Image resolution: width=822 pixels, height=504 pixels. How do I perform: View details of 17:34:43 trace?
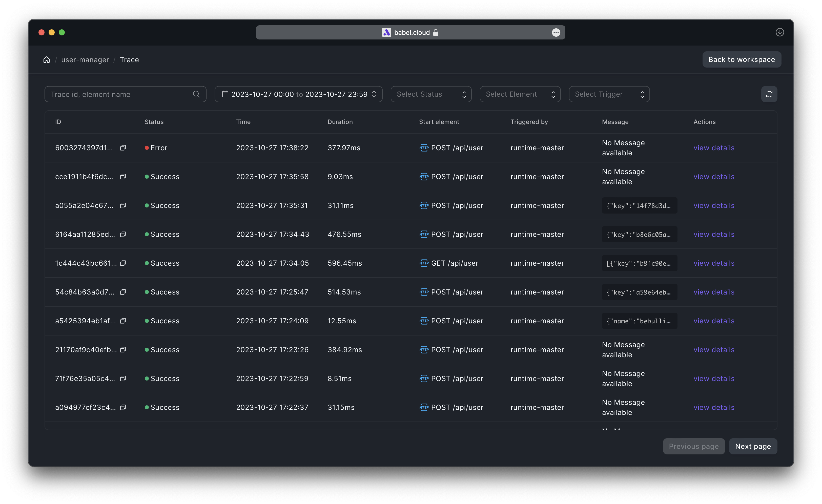tap(714, 235)
